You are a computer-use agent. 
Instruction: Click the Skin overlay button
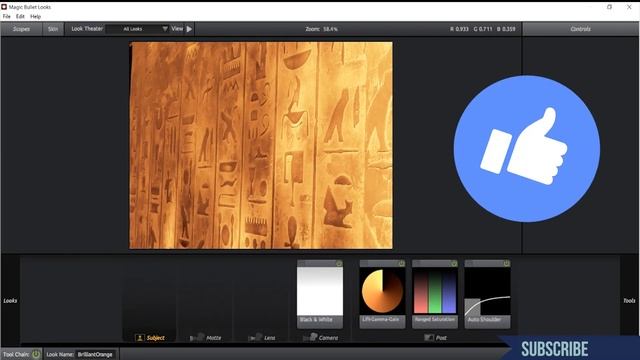click(x=53, y=29)
